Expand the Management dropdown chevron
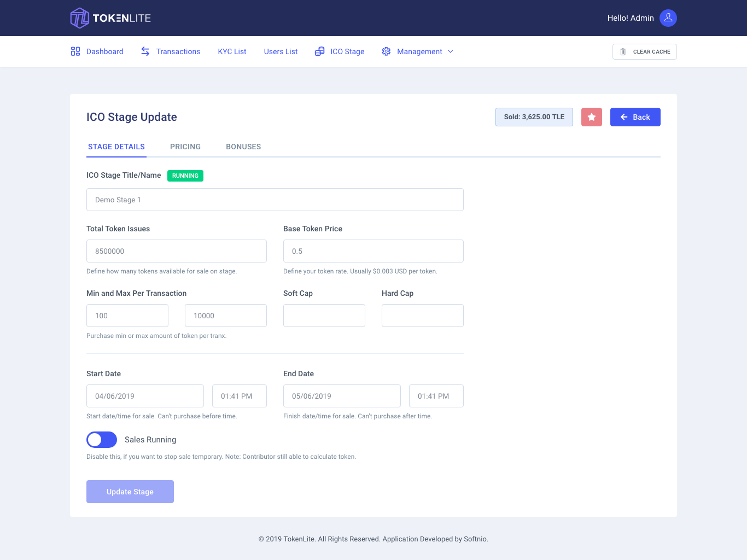 (x=451, y=51)
